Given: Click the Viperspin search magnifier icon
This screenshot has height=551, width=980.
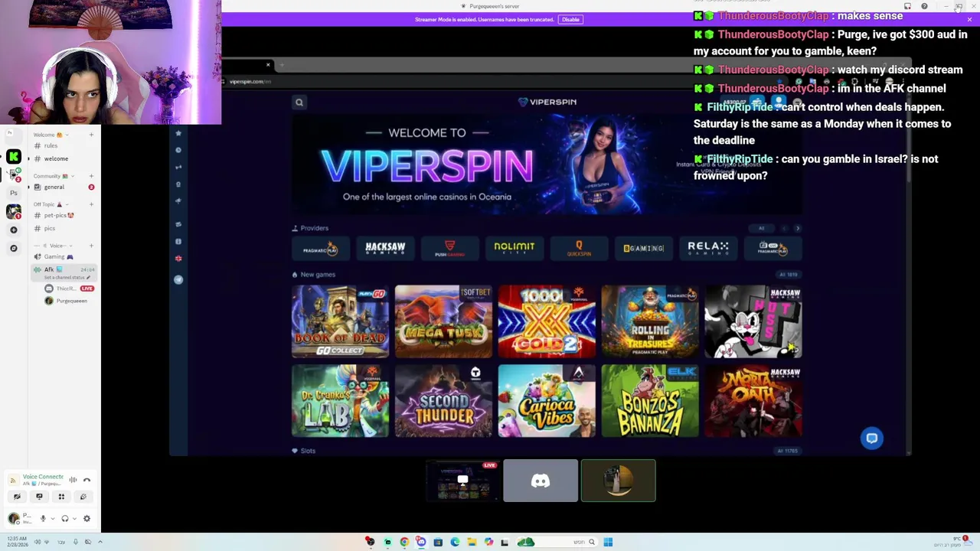Looking at the screenshot, I should pyautogui.click(x=299, y=102).
